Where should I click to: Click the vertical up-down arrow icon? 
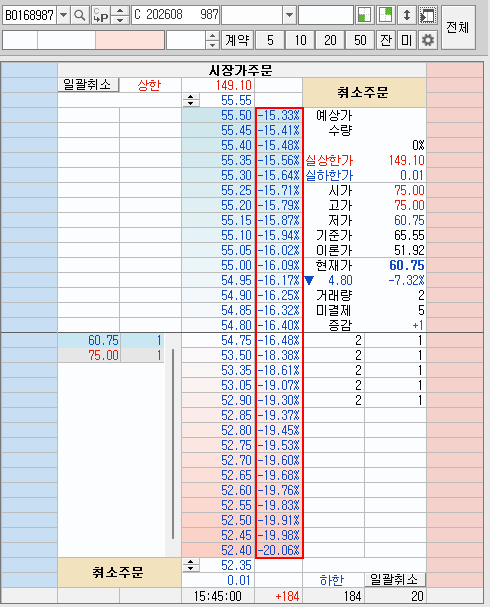(x=406, y=15)
